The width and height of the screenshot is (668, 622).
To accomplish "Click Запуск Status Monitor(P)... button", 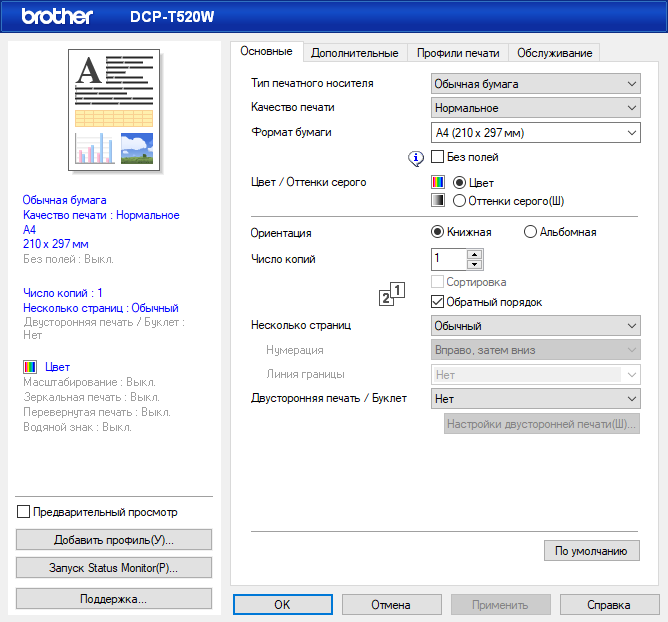I will click(x=114, y=568).
